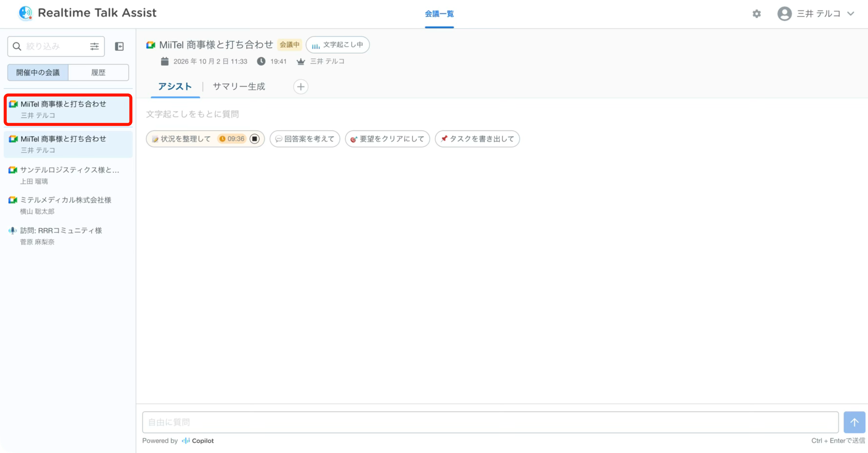Click the 回答案を考えて prompt chip
The width and height of the screenshot is (868, 453).
305,139
